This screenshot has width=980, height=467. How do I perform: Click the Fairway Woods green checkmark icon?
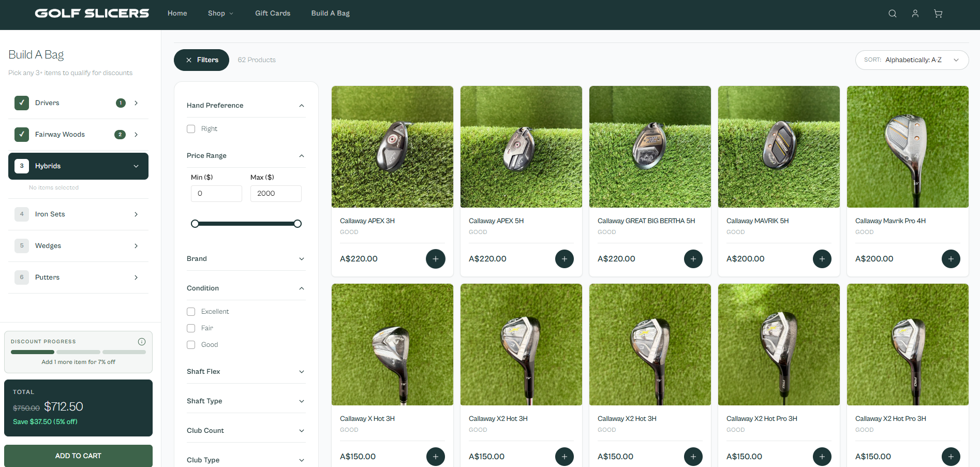click(x=22, y=135)
